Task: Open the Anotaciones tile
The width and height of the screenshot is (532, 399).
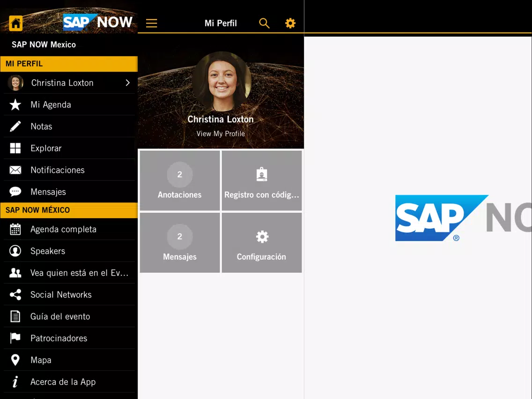Action: click(x=179, y=180)
